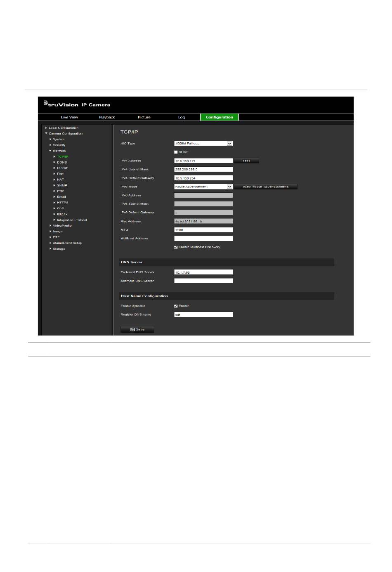Click the IPv6 Subnet Mask field
This screenshot has width=392, height=572.
(203, 204)
